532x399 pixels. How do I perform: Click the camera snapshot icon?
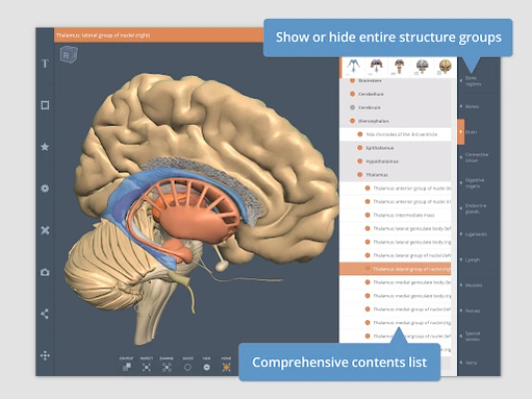(x=45, y=272)
